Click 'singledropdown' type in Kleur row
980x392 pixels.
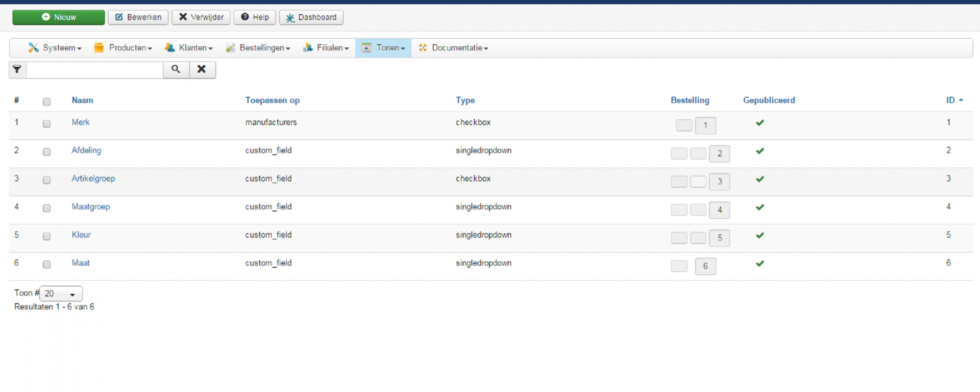484,235
